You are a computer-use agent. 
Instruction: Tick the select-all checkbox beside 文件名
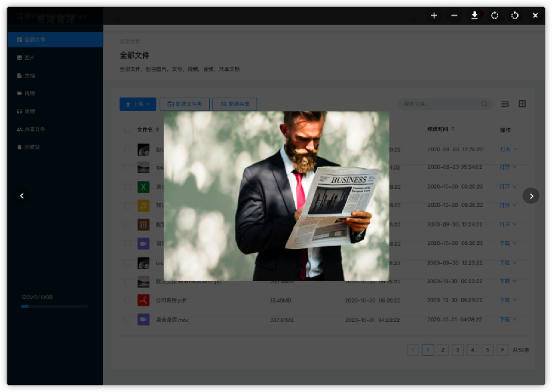pos(128,130)
